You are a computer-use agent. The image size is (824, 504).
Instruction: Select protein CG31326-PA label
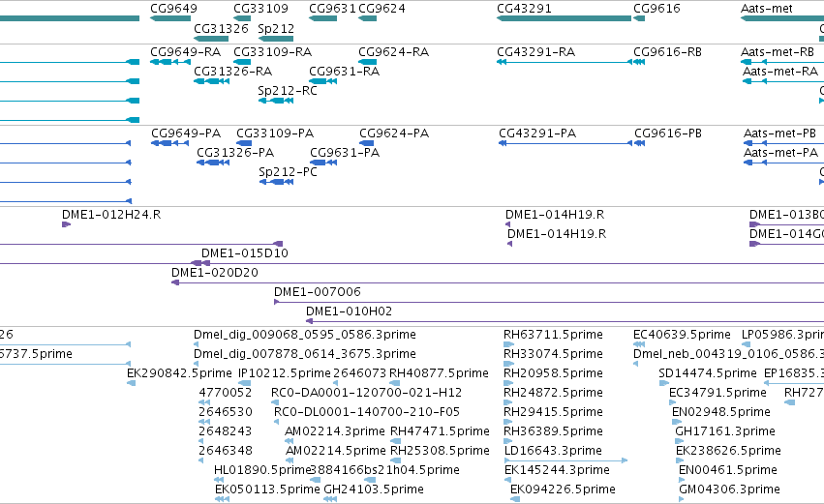tap(235, 153)
